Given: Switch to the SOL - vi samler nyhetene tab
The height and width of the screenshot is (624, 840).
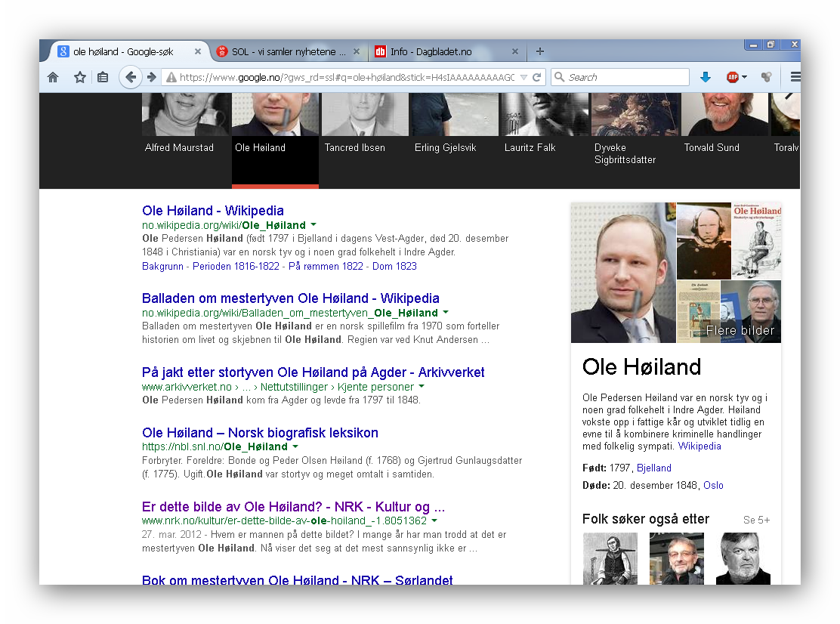Looking at the screenshot, I should click(x=289, y=51).
